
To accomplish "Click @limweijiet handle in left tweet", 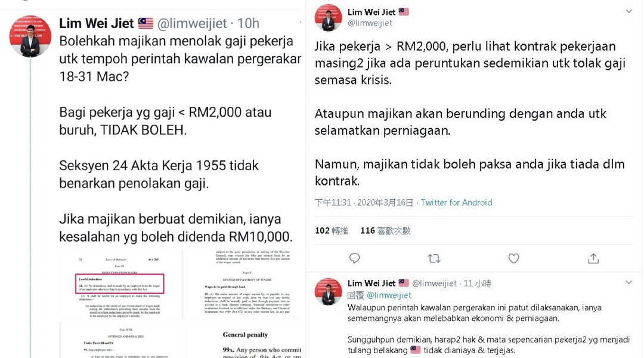I will point(192,23).
